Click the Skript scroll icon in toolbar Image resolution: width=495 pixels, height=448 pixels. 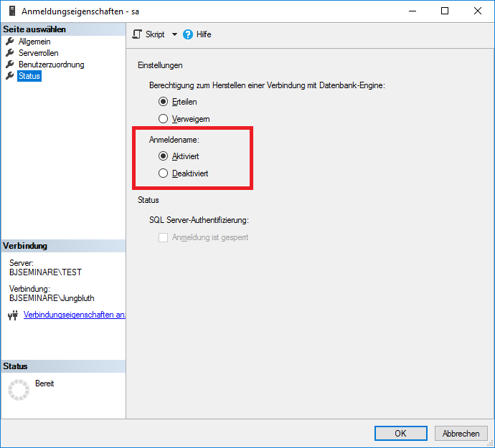click(138, 34)
